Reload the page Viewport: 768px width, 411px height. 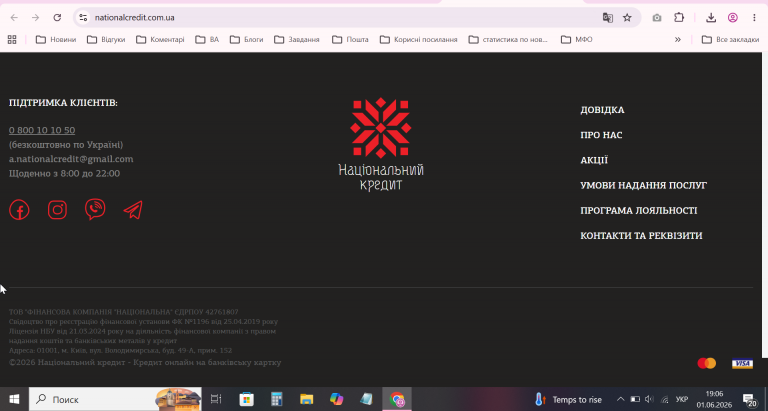coord(57,18)
